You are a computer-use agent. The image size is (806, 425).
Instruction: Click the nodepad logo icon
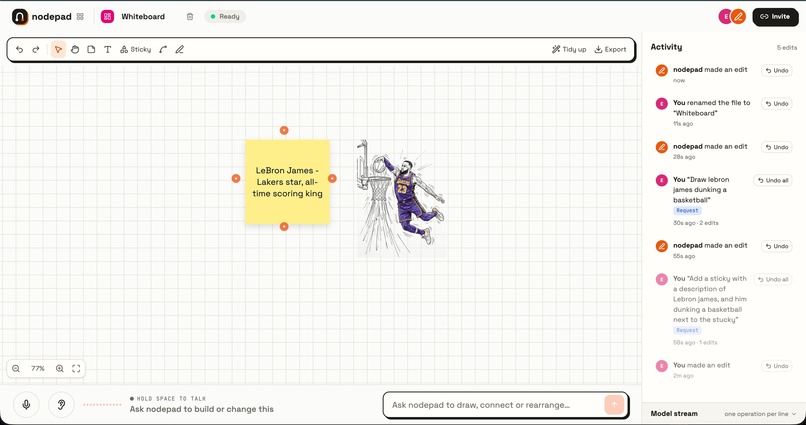[x=20, y=16]
